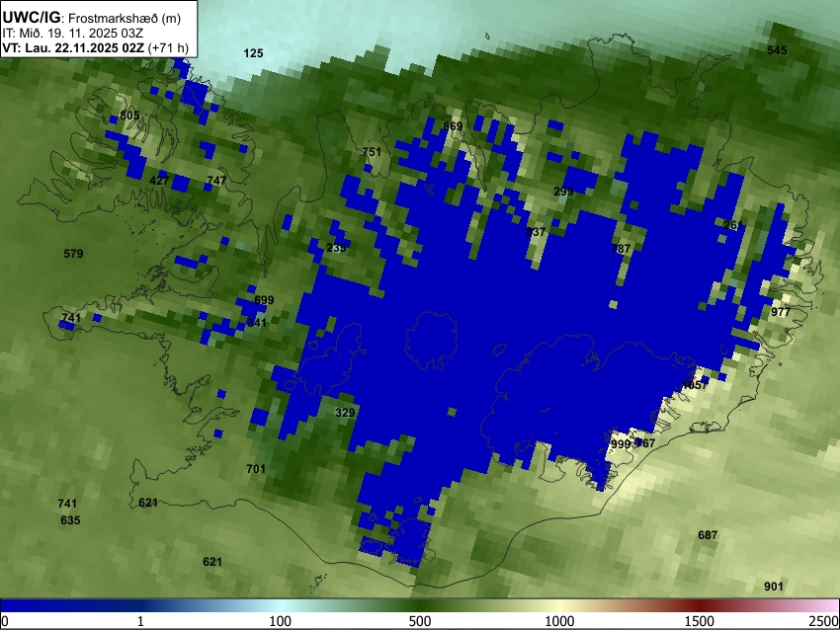This screenshot has width=840, height=630.
Task: Click the map value 747
Action: point(216,181)
